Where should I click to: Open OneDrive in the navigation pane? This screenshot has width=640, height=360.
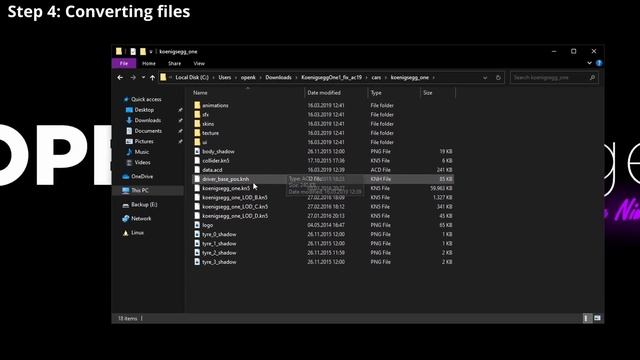point(142,176)
